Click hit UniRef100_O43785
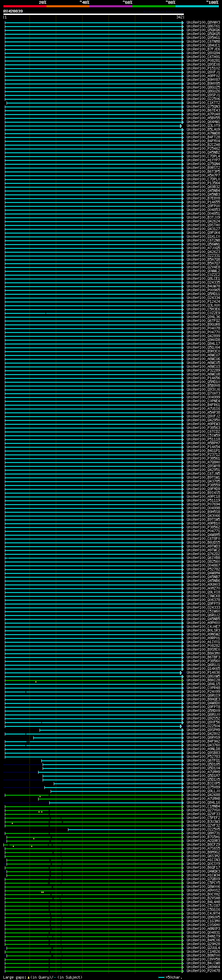The height and width of the screenshot is (980, 222). (x=203, y=481)
